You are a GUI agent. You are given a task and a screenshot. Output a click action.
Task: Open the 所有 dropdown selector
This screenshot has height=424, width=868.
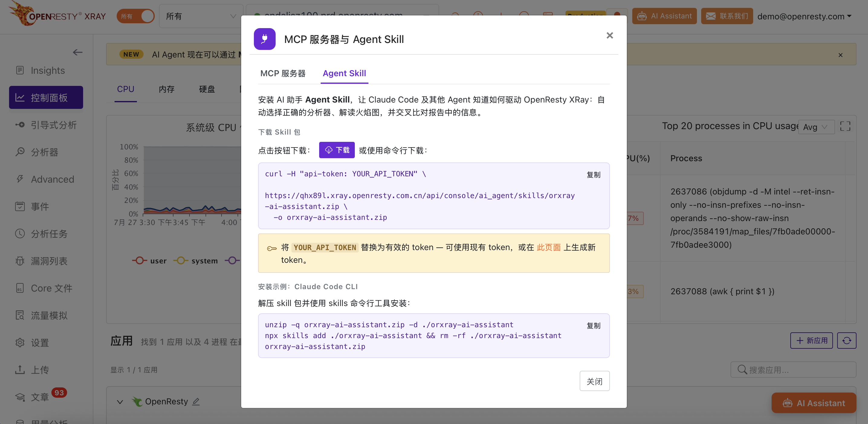201,16
